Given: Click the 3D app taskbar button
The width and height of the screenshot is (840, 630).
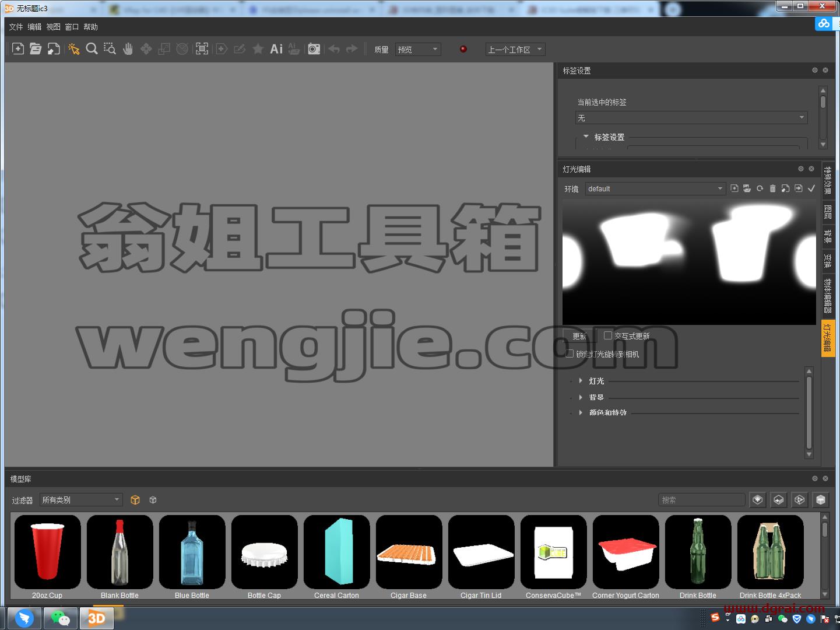Looking at the screenshot, I should pos(96,618).
